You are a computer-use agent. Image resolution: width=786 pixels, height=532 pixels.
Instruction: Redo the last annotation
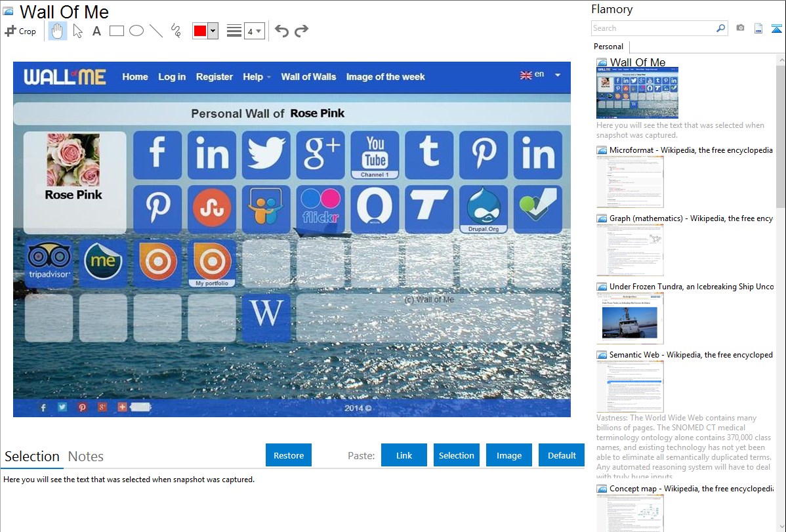click(x=301, y=31)
